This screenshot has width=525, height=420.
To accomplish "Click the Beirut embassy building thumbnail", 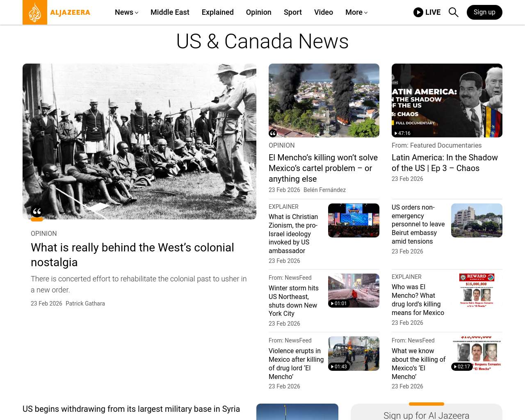I will point(477,220).
